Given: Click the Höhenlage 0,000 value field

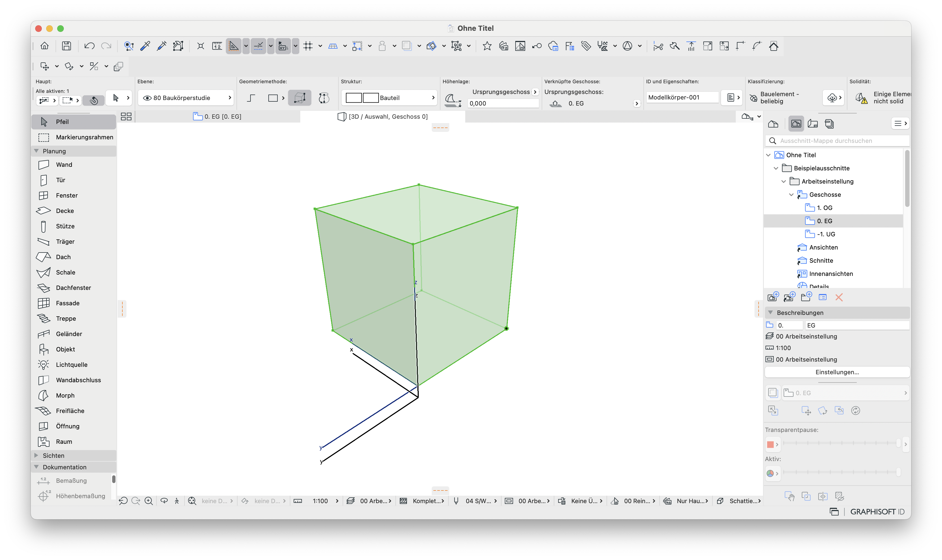Looking at the screenshot, I should (x=503, y=103).
